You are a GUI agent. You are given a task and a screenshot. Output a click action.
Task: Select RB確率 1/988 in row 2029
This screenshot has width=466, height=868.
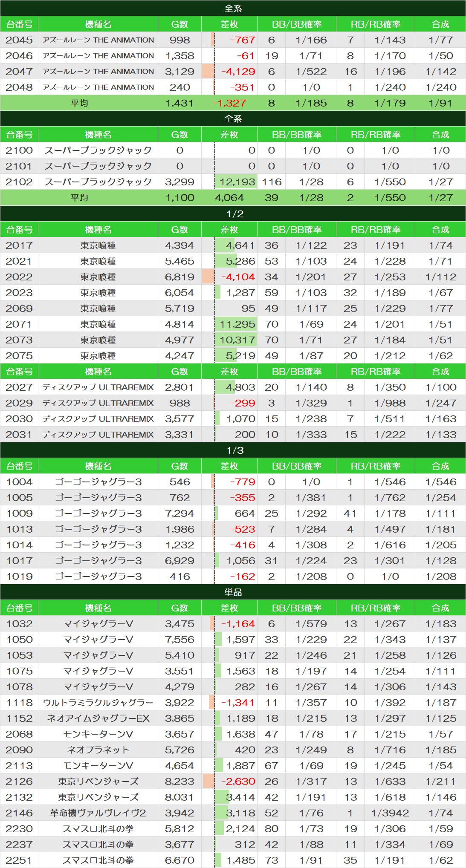[390, 403]
